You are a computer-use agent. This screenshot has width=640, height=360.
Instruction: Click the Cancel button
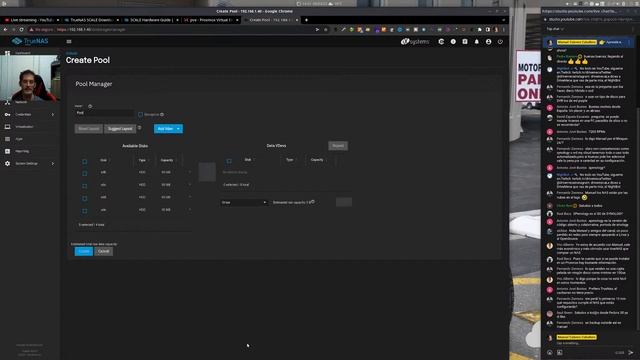click(104, 251)
